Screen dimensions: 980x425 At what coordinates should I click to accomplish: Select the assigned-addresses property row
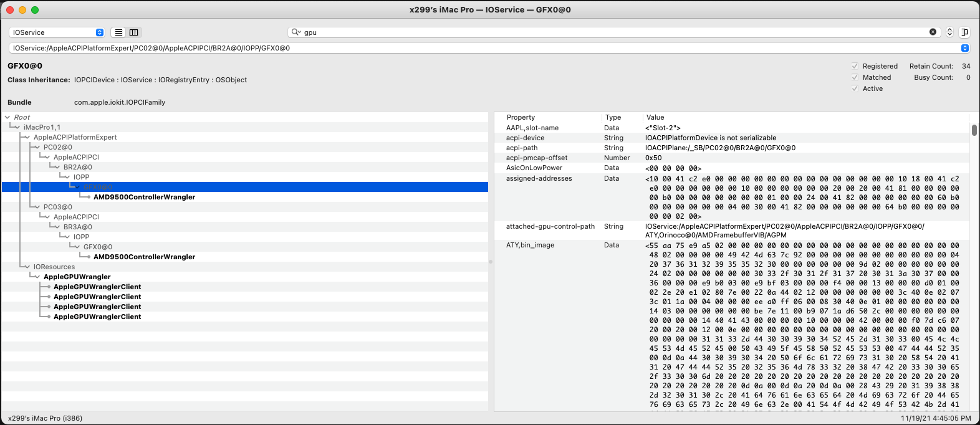[x=733, y=197]
